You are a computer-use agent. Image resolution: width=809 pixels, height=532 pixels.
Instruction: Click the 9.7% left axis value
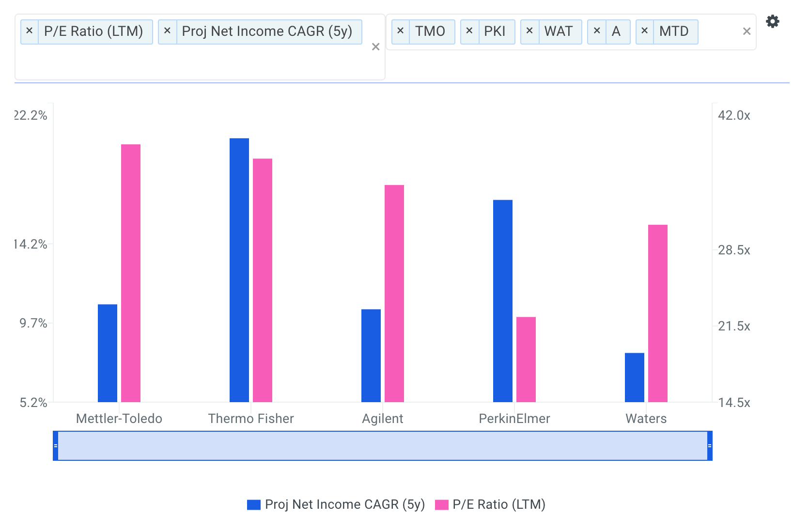(33, 323)
